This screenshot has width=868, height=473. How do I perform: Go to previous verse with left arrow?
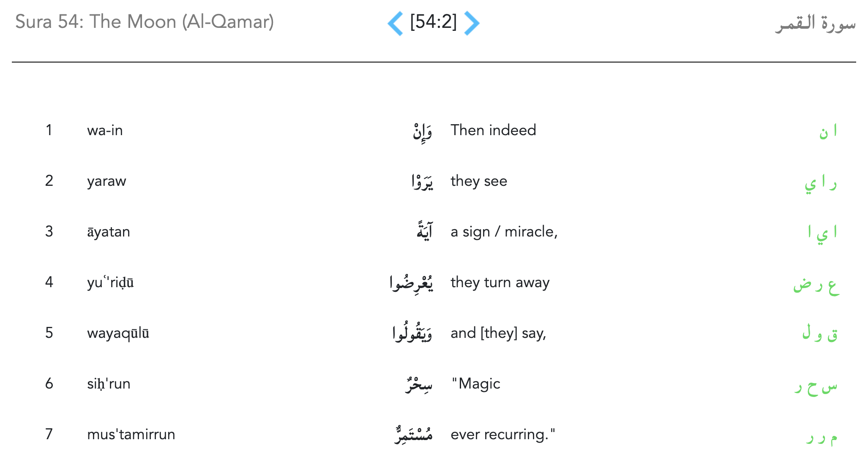pyautogui.click(x=396, y=23)
